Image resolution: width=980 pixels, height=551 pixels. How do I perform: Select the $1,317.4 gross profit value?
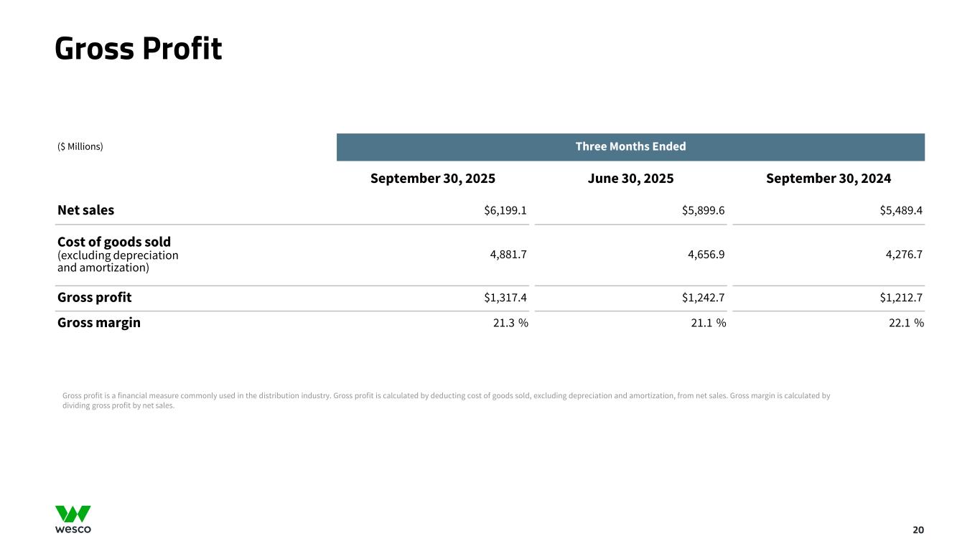[506, 297]
